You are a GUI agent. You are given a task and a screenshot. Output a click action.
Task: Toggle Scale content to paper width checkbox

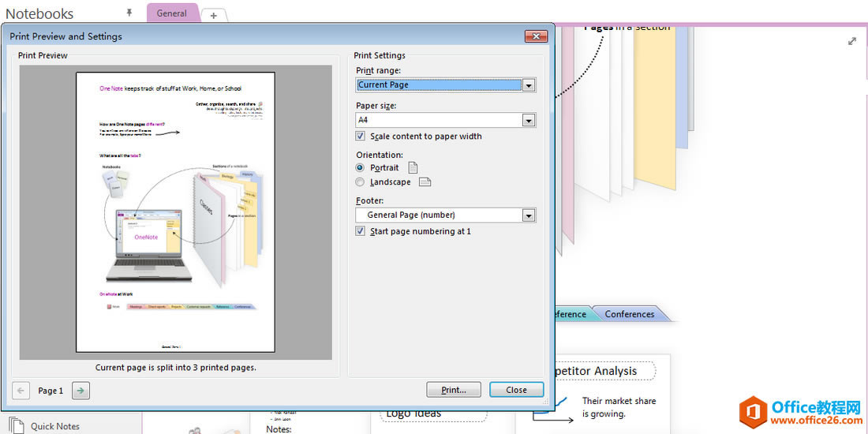pos(361,137)
